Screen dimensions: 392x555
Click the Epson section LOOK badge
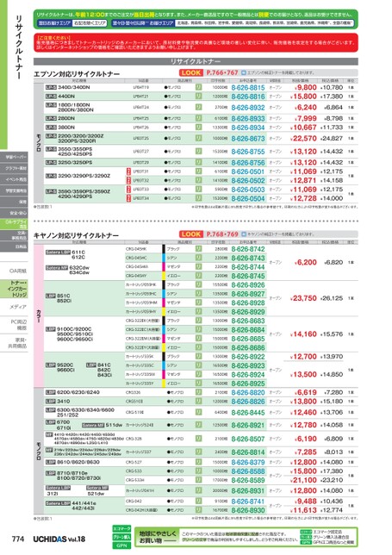[x=191, y=73]
